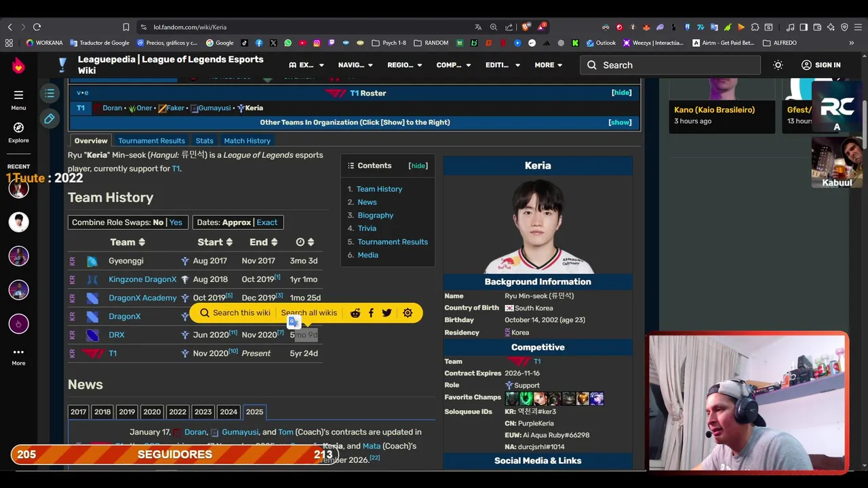868x488 pixels.
Task: Expand the COMP... navigation dropdown
Action: 454,65
